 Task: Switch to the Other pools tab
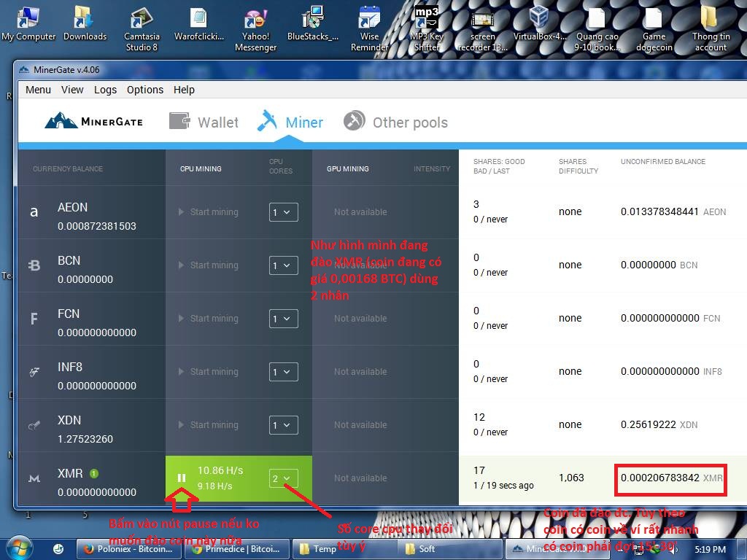click(x=396, y=122)
